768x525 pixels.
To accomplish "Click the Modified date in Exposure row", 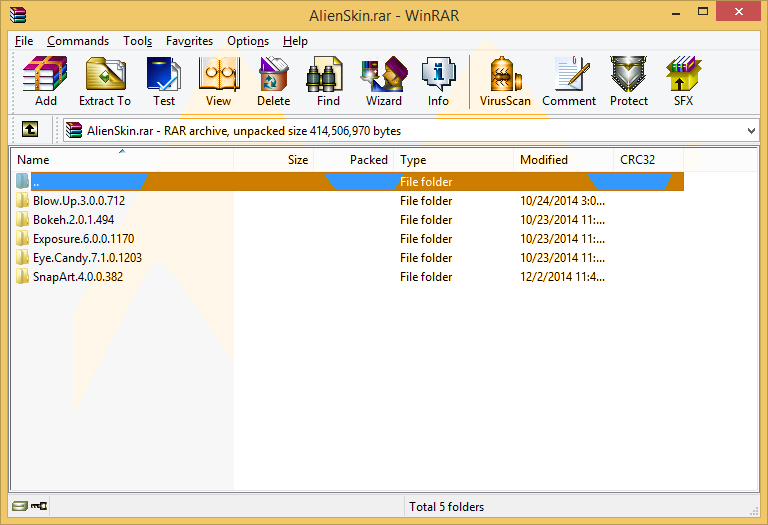I will pyautogui.click(x=562, y=239).
